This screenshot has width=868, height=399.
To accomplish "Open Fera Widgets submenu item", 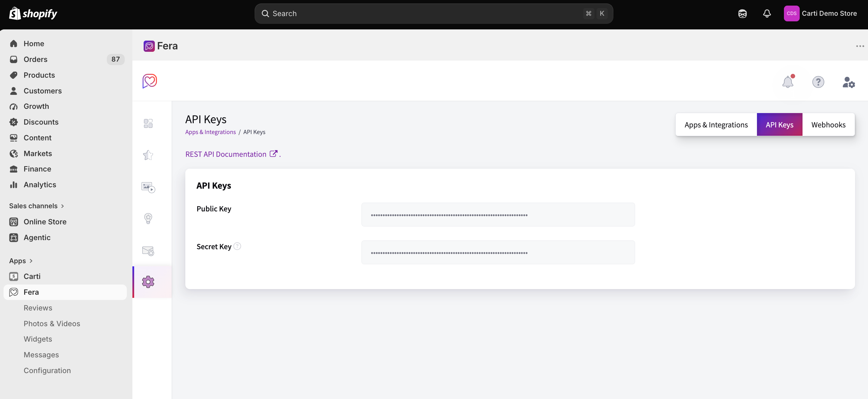I will (38, 339).
